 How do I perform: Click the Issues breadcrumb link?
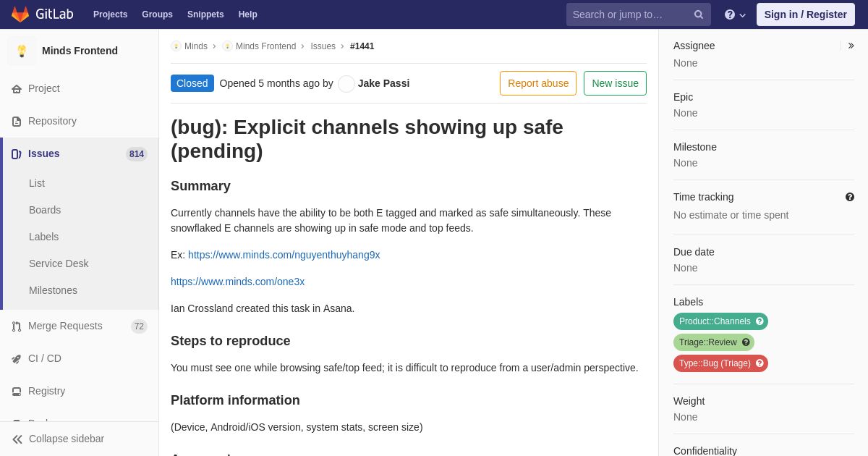tap(323, 46)
